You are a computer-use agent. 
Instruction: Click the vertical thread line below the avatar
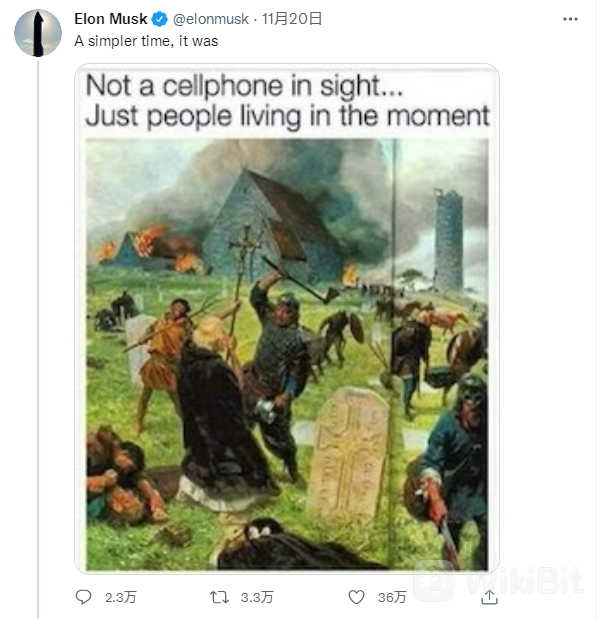[38, 338]
